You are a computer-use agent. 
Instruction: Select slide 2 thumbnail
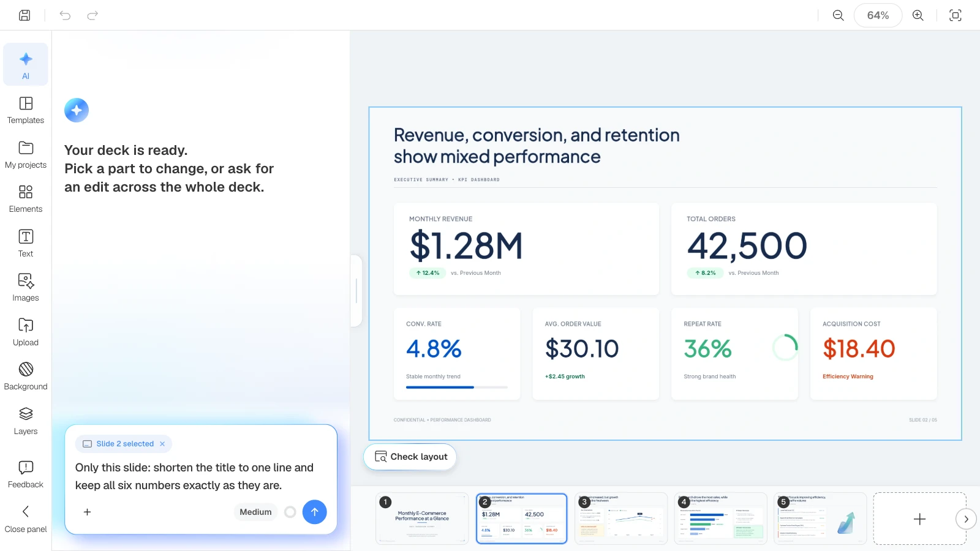[522, 519]
